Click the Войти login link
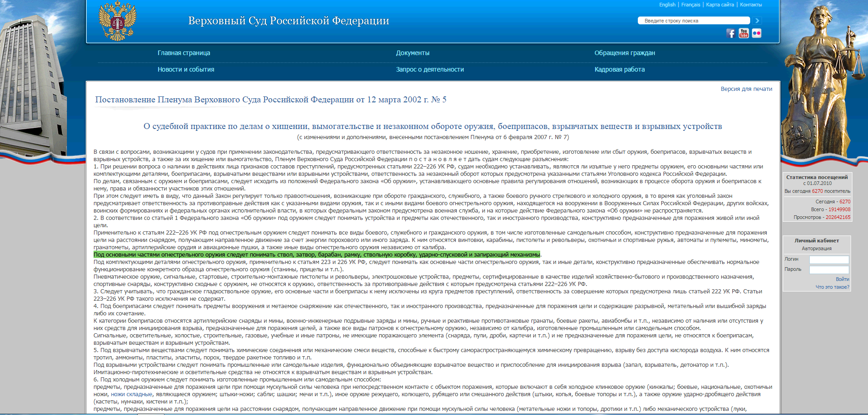Image resolution: width=868 pixels, height=415 pixels. (x=842, y=279)
